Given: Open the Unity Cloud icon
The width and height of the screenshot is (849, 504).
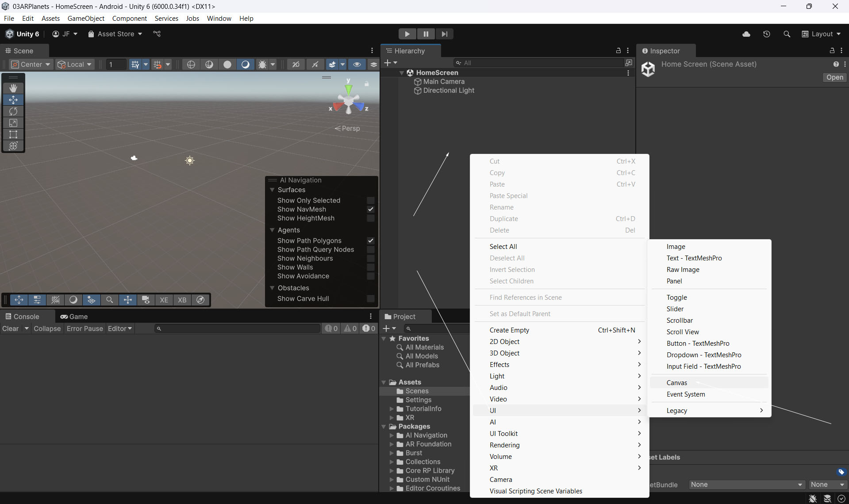Looking at the screenshot, I should click(x=746, y=34).
